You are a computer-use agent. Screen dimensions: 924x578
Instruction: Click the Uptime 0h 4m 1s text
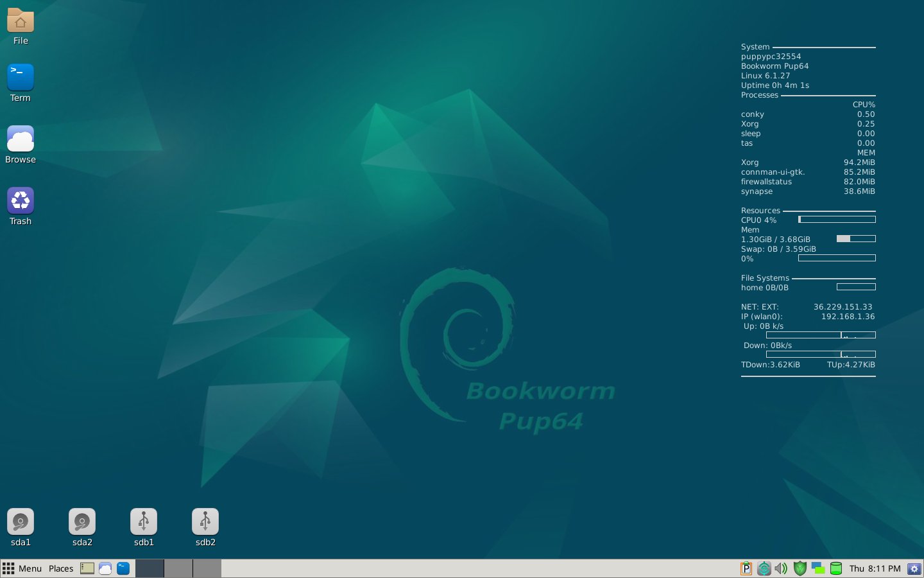point(775,85)
